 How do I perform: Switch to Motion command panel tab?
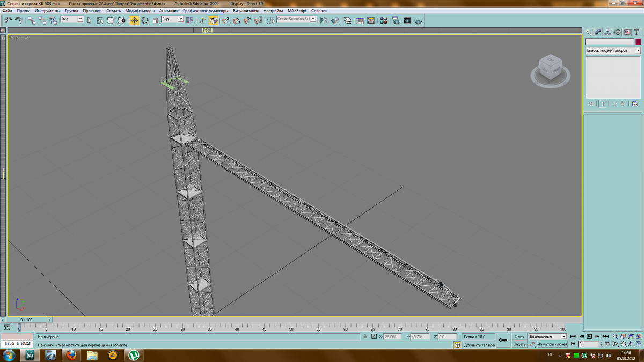click(617, 32)
